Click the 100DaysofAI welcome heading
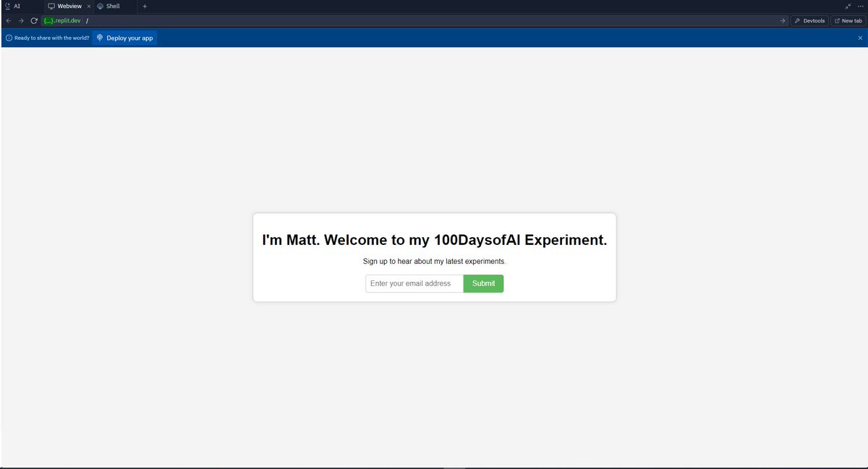868x469 pixels. coord(434,241)
